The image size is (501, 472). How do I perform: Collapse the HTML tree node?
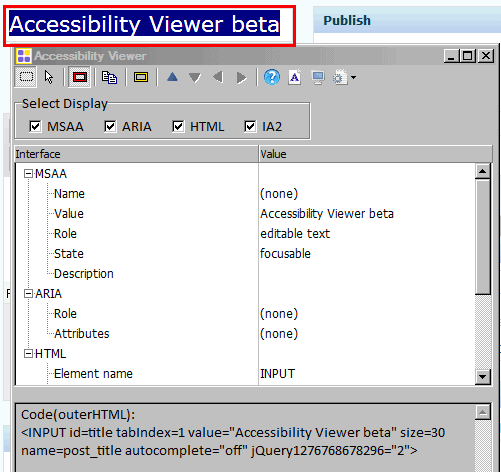coord(28,354)
